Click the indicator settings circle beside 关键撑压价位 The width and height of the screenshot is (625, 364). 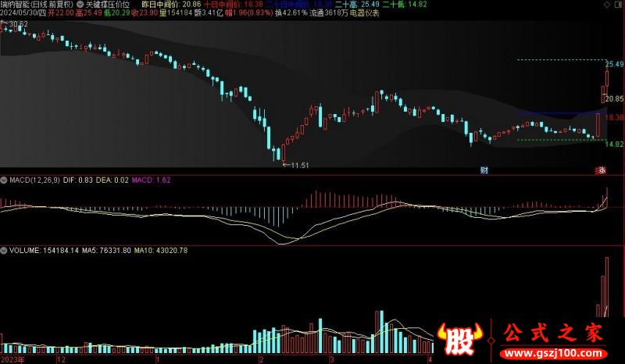tap(80, 4)
